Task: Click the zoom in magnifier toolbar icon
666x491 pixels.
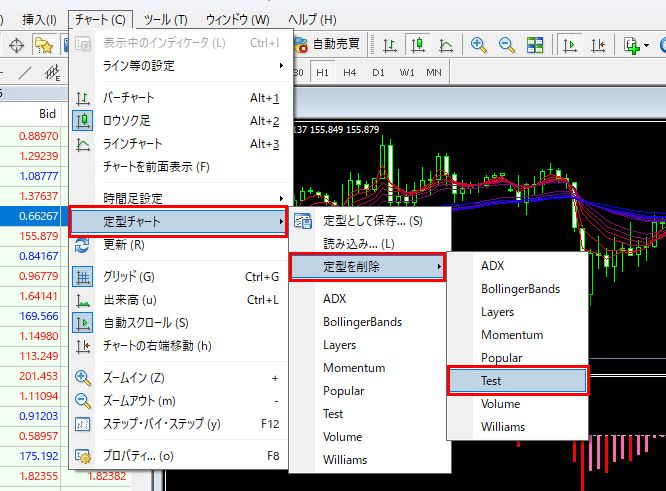Action: click(x=479, y=45)
